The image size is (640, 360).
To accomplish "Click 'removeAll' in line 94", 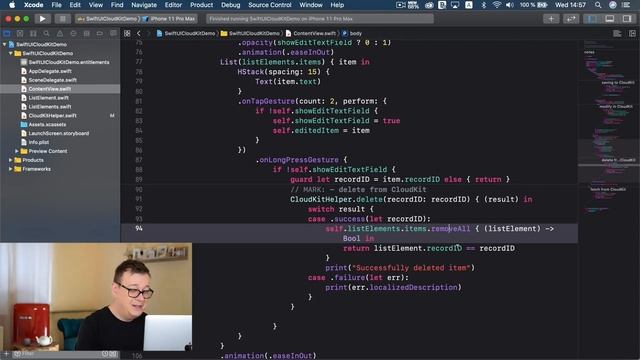I will tap(451, 229).
